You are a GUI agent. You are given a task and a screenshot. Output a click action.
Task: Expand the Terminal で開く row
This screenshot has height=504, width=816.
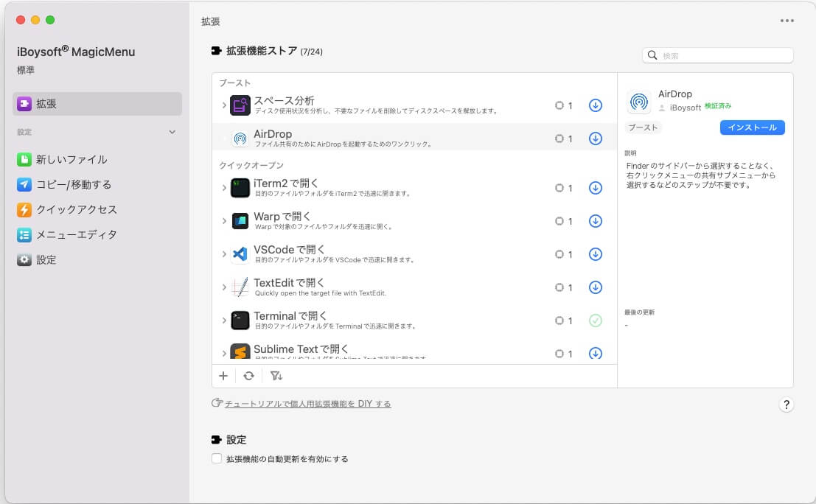click(224, 321)
